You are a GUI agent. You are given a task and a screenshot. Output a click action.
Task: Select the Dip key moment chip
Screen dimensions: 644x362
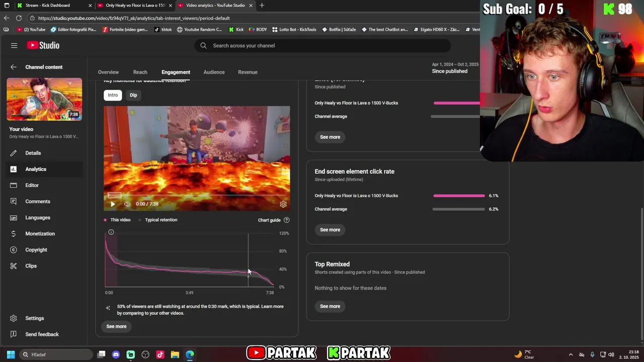pos(133,95)
